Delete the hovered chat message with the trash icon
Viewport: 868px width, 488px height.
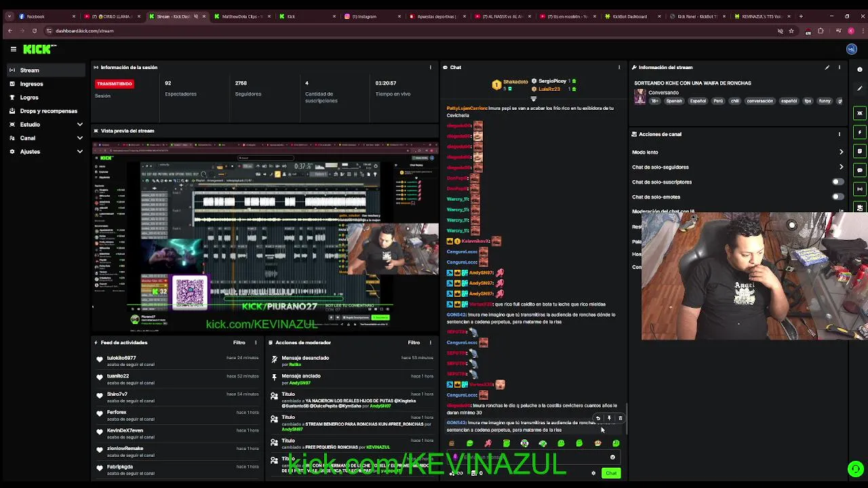tap(620, 418)
